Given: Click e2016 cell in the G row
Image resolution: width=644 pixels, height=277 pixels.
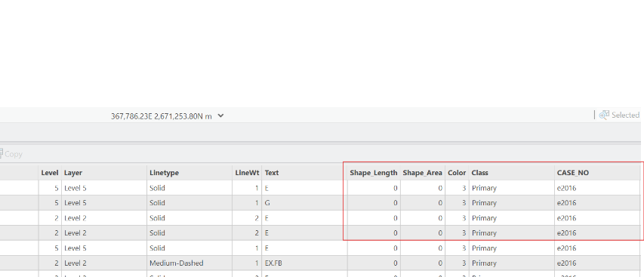Looking at the screenshot, I should click(x=597, y=203).
